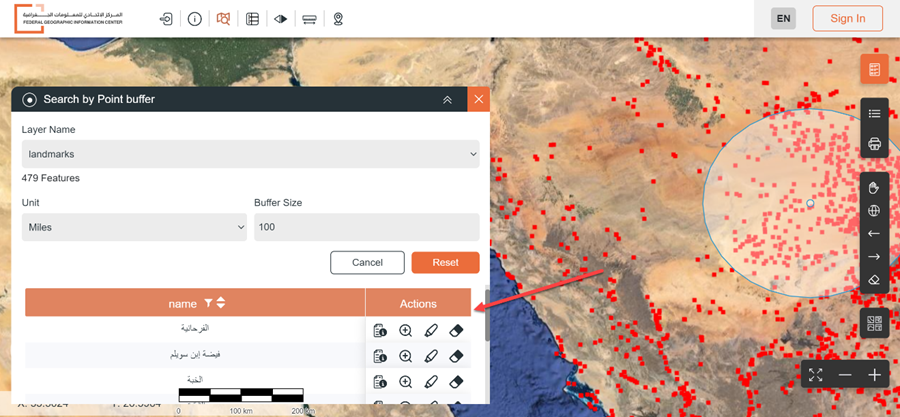Click the print map icon
Image resolution: width=900 pixels, height=417 pixels.
pos(874,143)
